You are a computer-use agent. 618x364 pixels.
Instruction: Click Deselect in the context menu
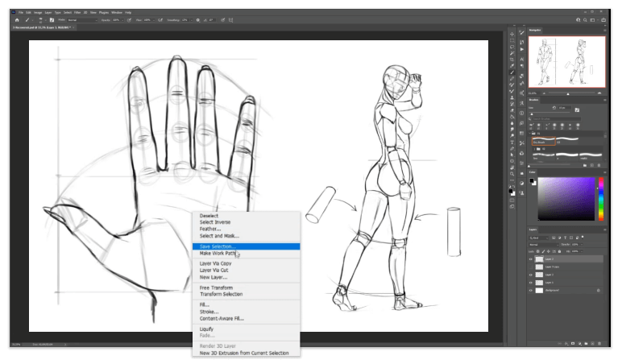click(211, 216)
